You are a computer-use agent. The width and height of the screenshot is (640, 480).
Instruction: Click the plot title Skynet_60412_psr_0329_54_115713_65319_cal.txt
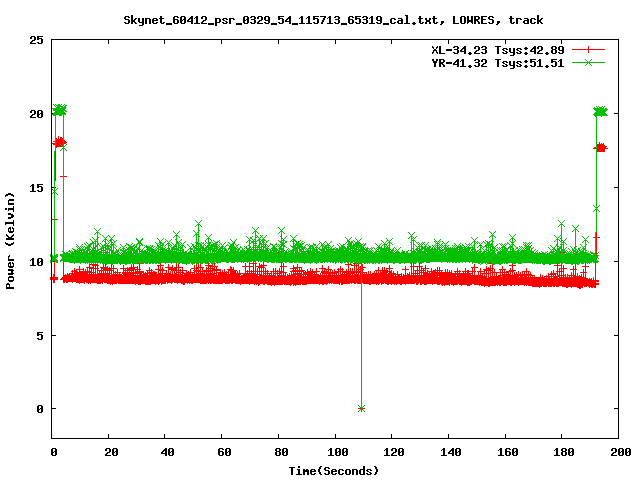[333, 20]
